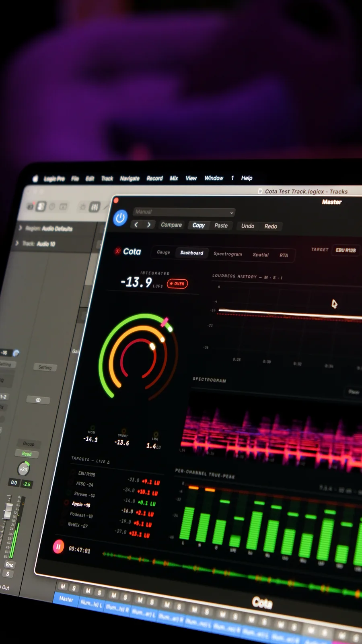
Task: Open the View menu
Action: point(191,178)
